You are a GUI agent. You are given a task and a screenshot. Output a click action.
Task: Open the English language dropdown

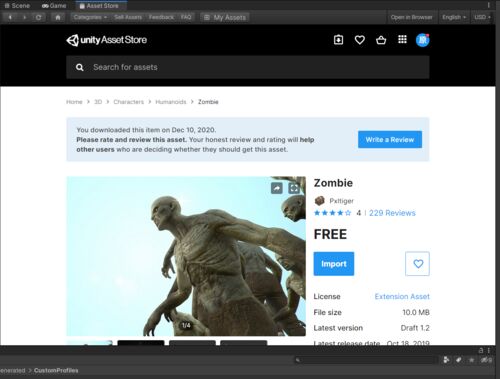(454, 17)
